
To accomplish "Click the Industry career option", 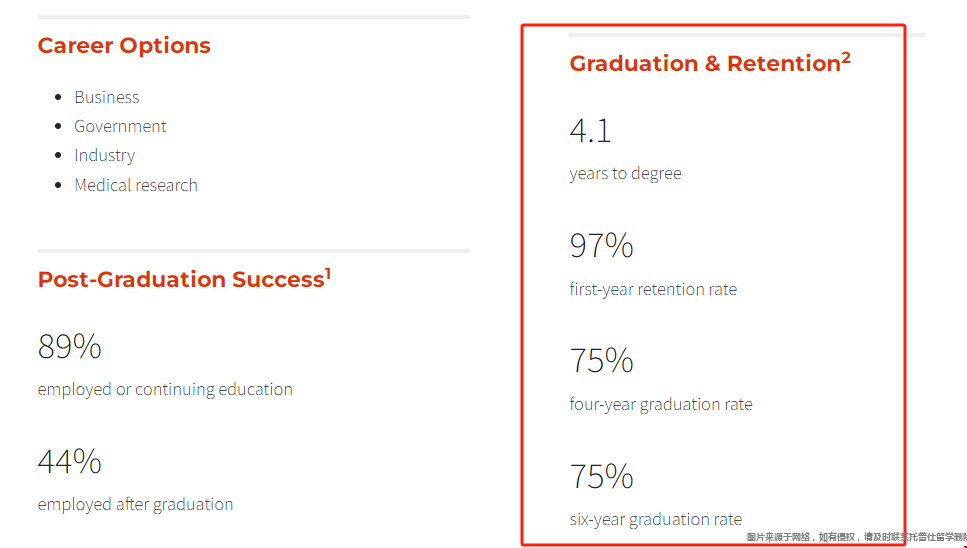I will coord(104,155).
